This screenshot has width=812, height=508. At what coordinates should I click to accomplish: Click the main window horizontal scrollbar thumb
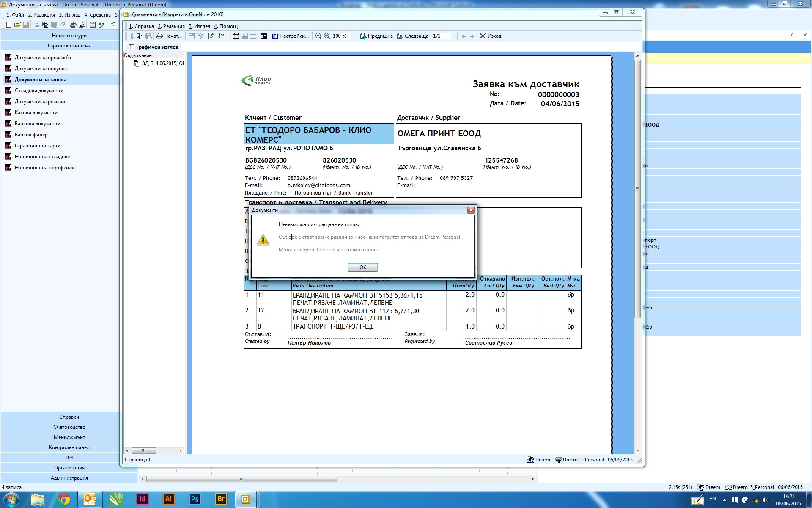pos(242,479)
